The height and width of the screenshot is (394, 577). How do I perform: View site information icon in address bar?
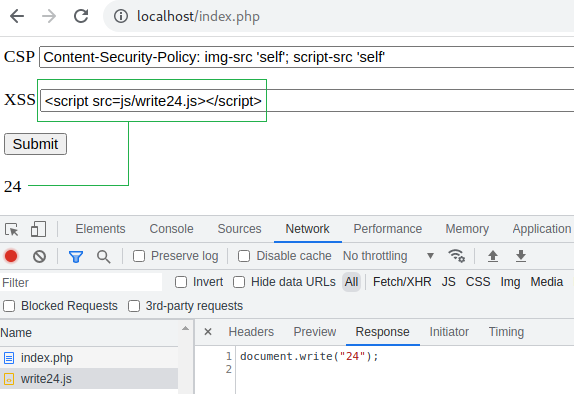coord(121,16)
